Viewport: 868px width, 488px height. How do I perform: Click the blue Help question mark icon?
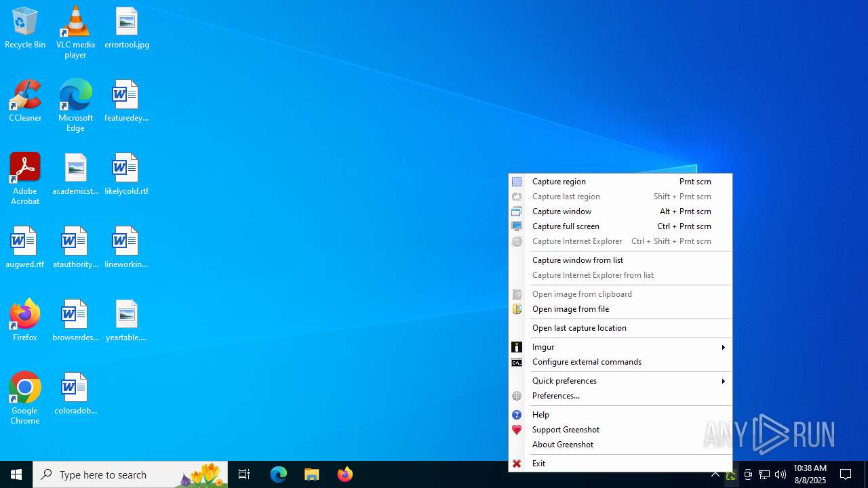coord(517,415)
